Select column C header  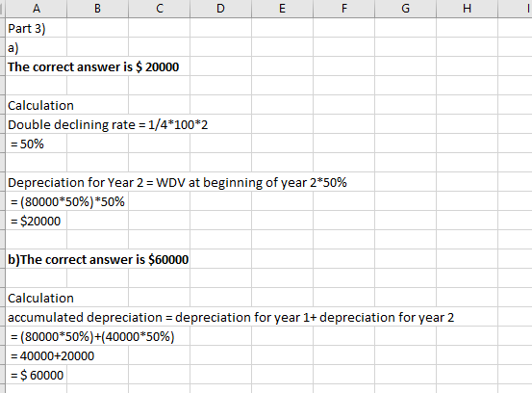160,8
